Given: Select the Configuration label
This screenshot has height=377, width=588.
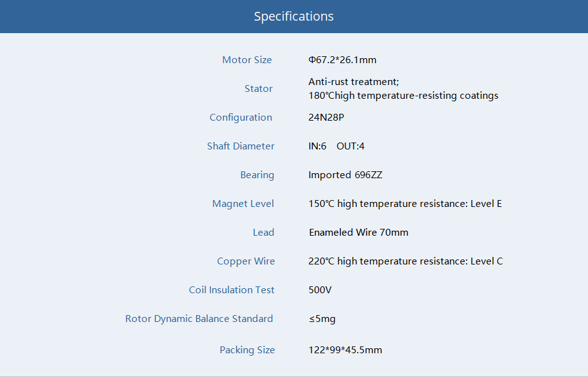Looking at the screenshot, I should 241,118.
